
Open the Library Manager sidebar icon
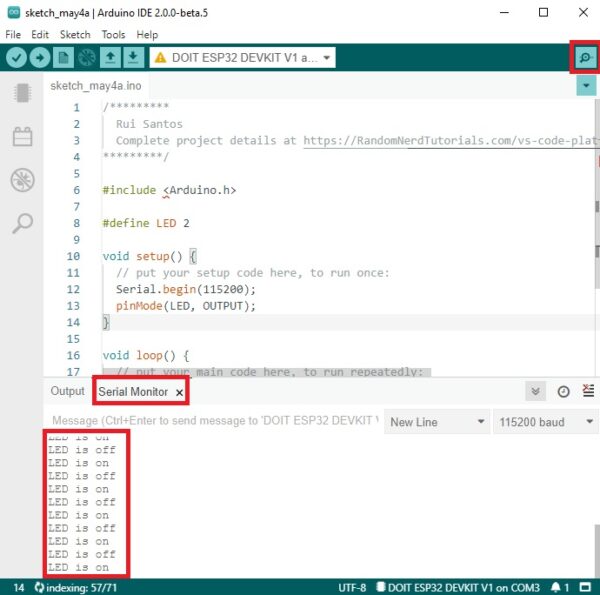(x=21, y=137)
